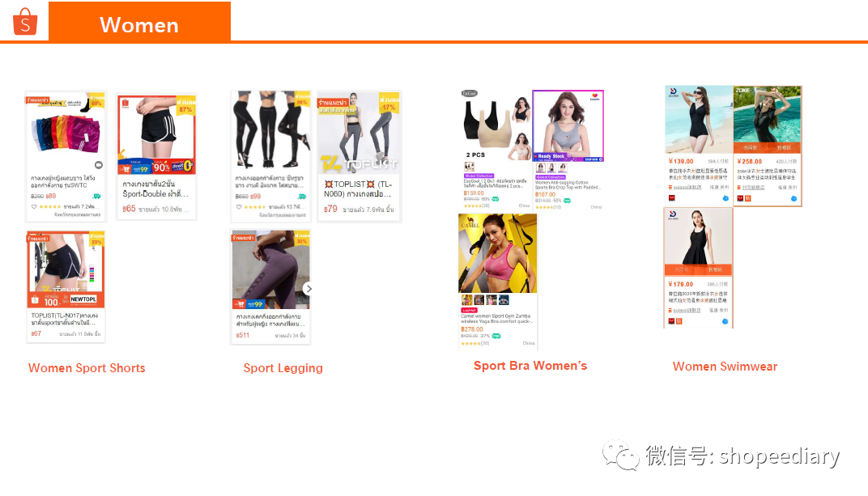
Task: Click the ฿65 price on Sport-Double shorts
Action: [129, 209]
